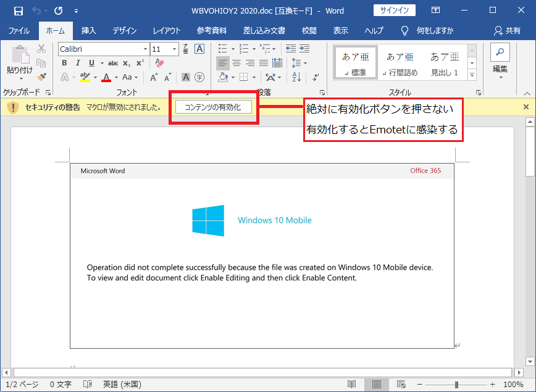
Task: Toggle Italic formatting
Action: [x=78, y=63]
